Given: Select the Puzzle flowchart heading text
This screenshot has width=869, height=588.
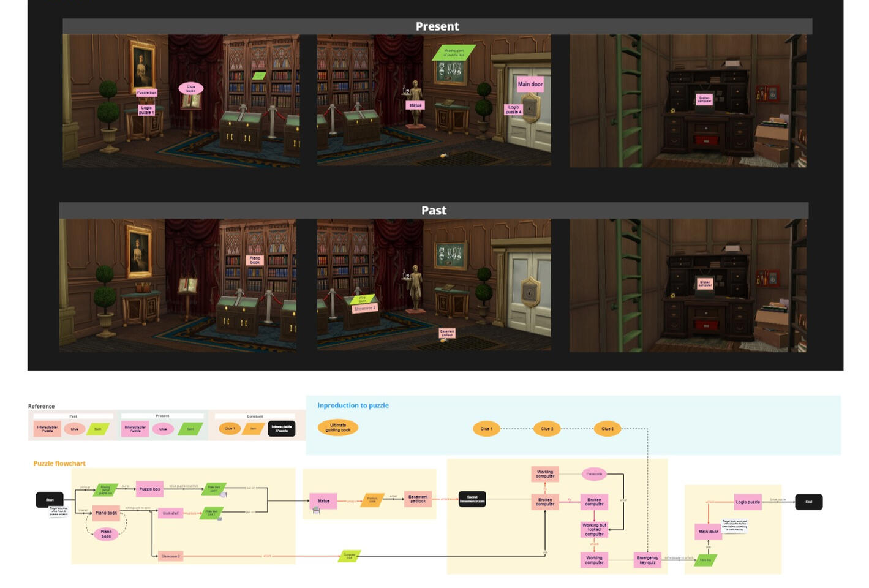Looking at the screenshot, I should (x=59, y=464).
